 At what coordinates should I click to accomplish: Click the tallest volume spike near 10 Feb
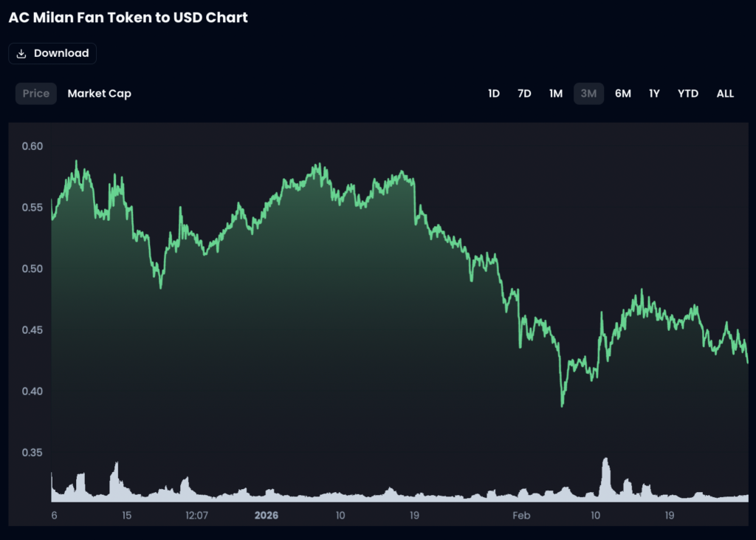click(606, 461)
